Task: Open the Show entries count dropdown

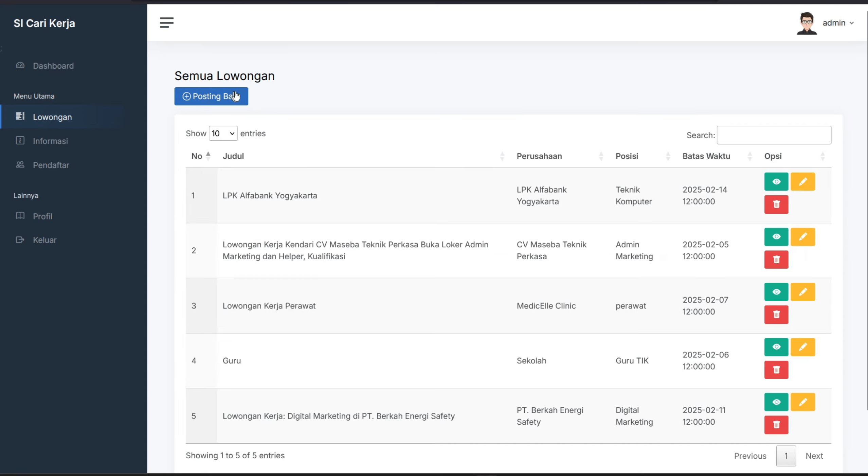Action: pyautogui.click(x=223, y=134)
